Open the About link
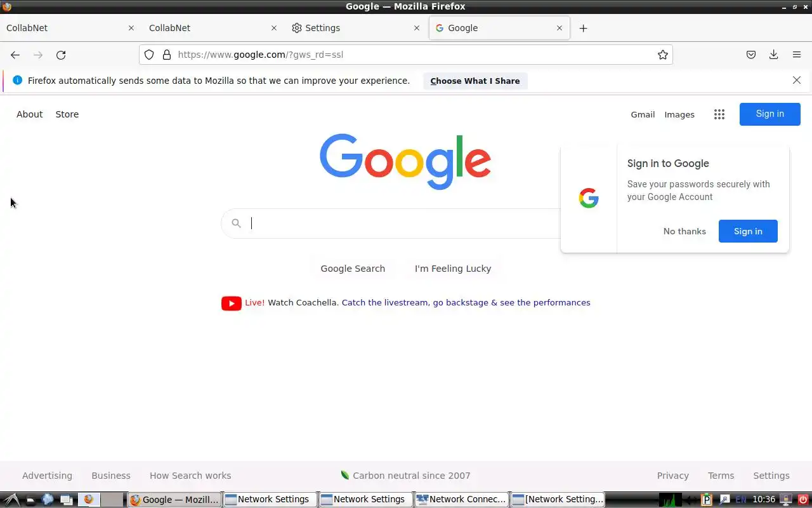Screen dimensions: 812x508 click(30, 114)
